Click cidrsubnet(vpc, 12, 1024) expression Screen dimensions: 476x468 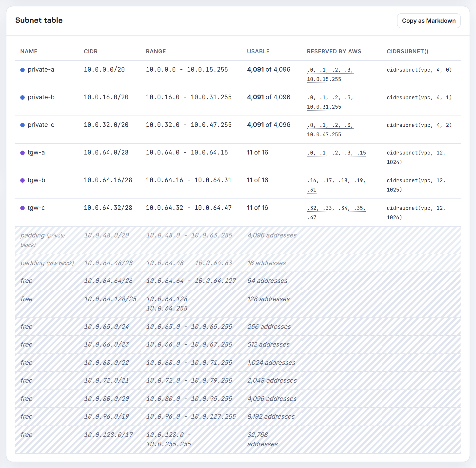coord(416,157)
